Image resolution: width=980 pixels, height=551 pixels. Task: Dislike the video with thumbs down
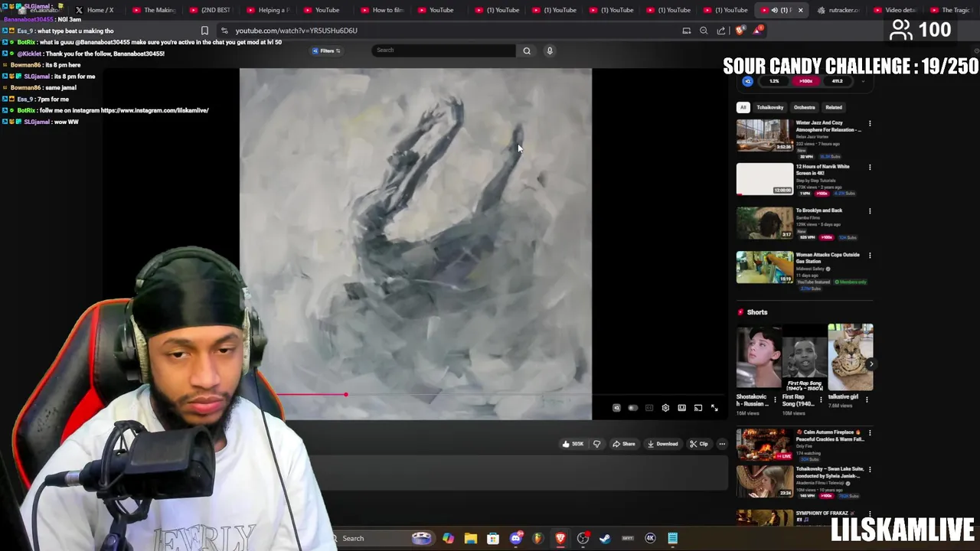pos(596,444)
